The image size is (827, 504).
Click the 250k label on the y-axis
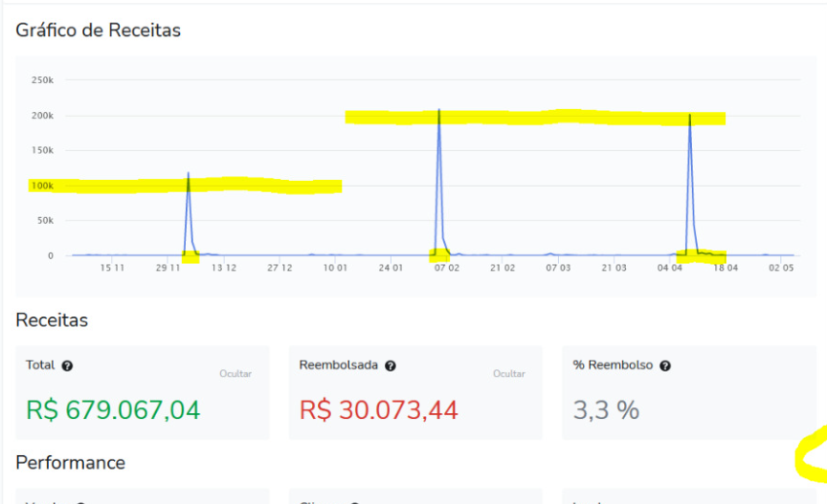(43, 80)
